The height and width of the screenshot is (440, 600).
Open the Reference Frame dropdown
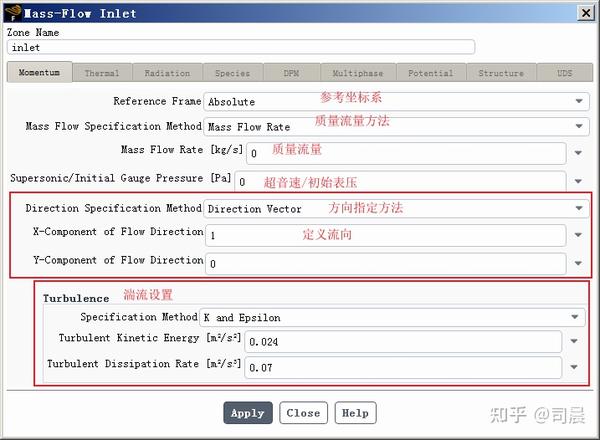tap(396, 101)
